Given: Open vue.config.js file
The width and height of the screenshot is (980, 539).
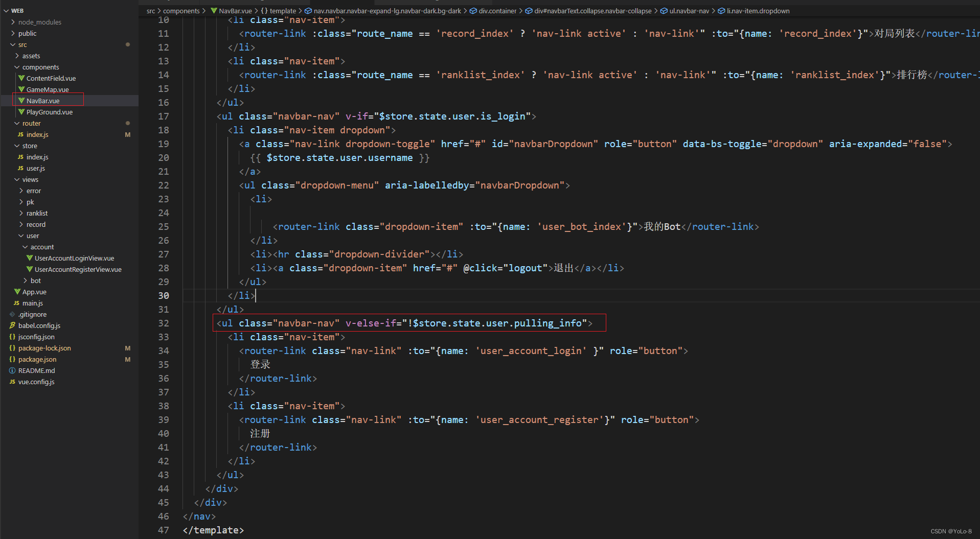Looking at the screenshot, I should 36,382.
